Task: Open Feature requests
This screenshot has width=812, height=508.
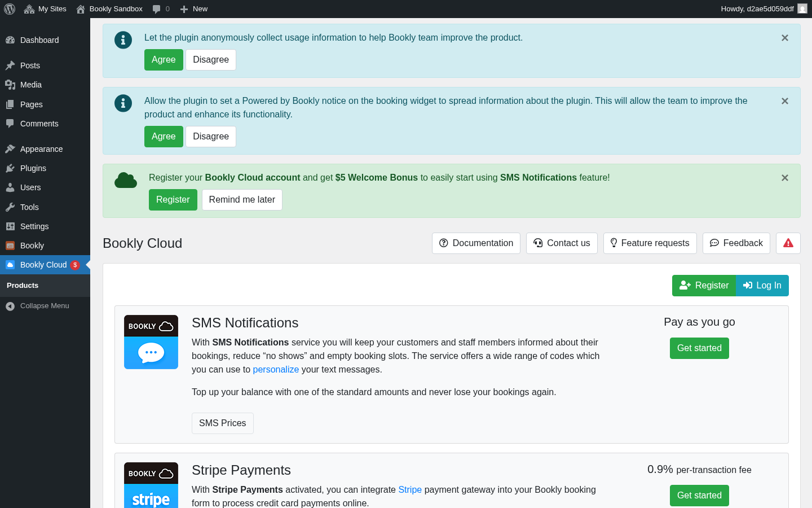Action: (650, 243)
